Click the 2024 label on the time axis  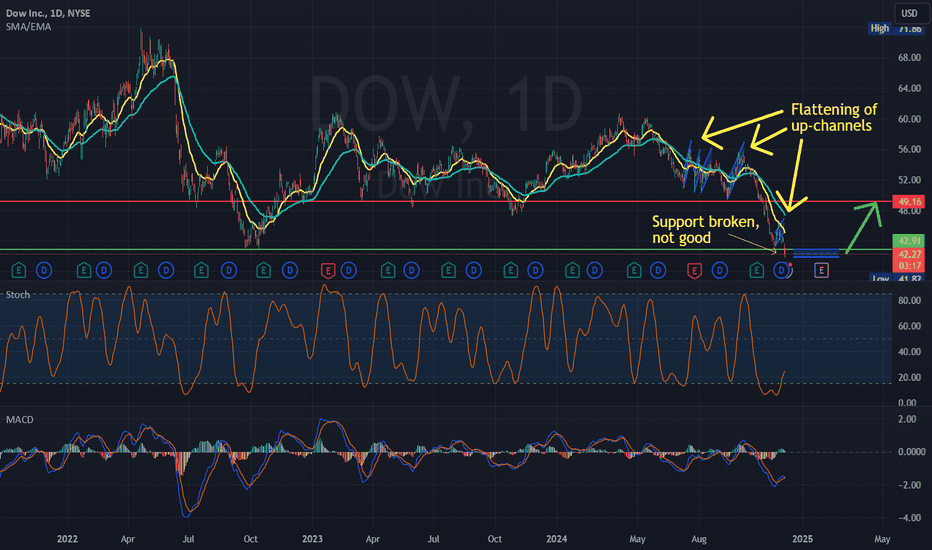pos(556,539)
